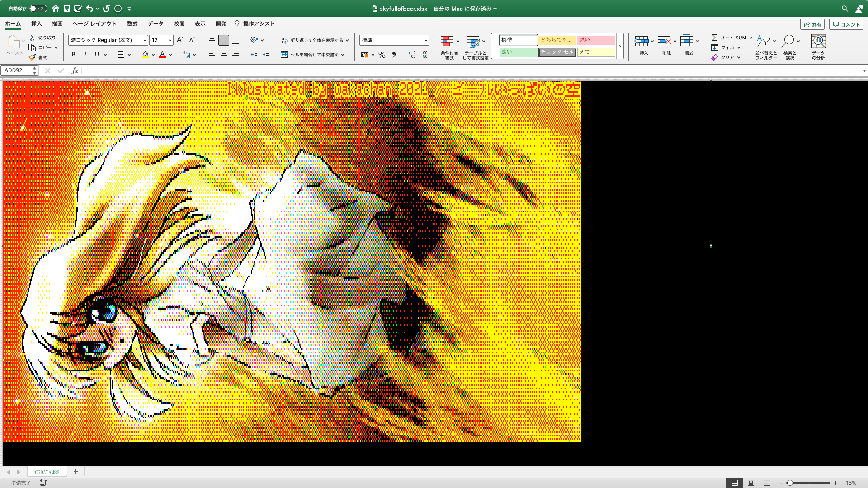Click the Undo arrow icon
868x488 pixels.
pyautogui.click(x=90, y=9)
